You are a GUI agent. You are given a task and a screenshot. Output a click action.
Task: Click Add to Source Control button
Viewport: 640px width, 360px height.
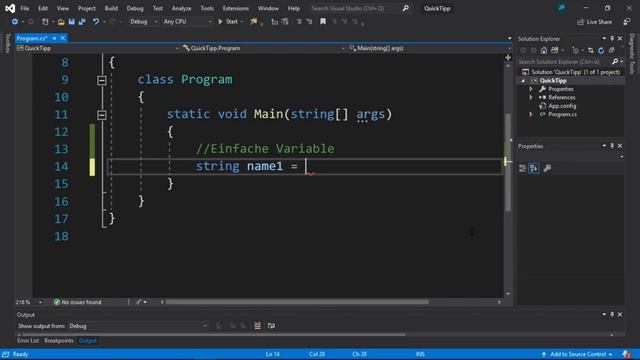click(x=577, y=354)
